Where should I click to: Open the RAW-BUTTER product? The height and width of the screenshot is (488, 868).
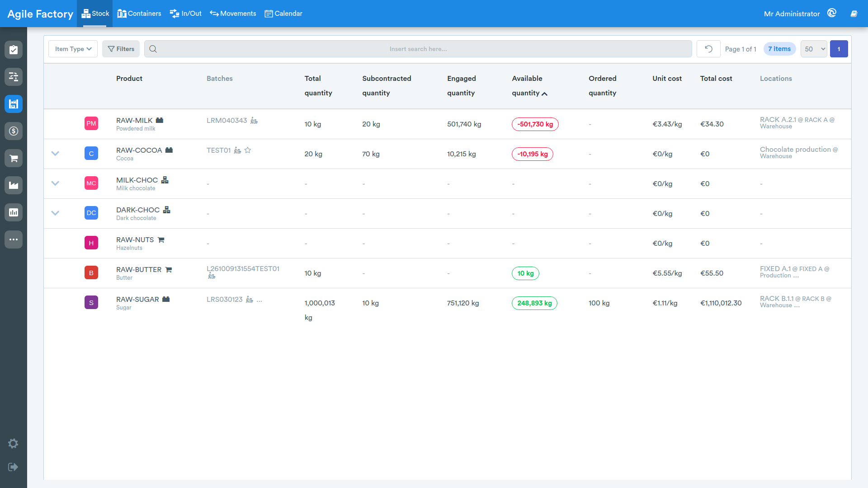tap(139, 270)
